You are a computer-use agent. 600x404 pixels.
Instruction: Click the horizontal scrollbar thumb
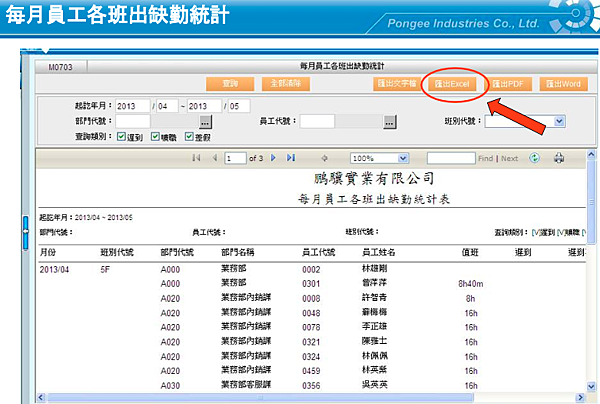[x=260, y=397]
